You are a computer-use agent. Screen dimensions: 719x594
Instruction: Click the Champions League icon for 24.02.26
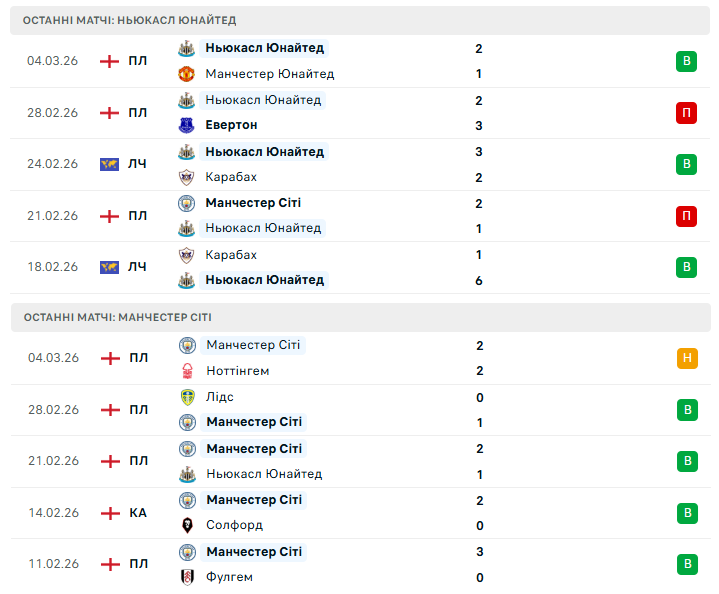coord(110,164)
